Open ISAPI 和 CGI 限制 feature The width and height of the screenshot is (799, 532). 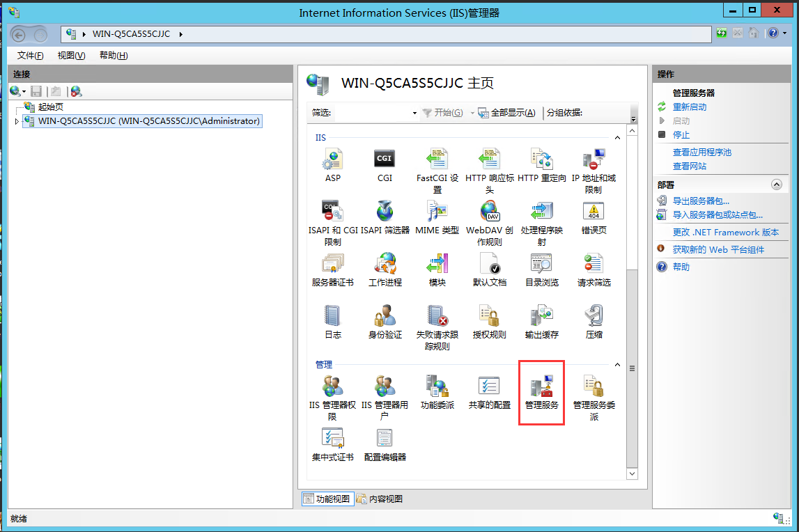point(333,224)
